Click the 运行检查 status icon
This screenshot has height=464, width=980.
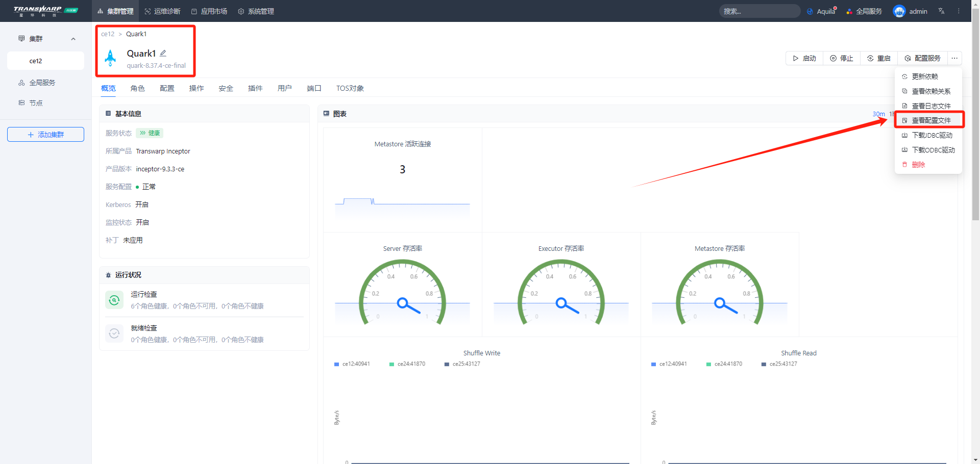tap(114, 300)
